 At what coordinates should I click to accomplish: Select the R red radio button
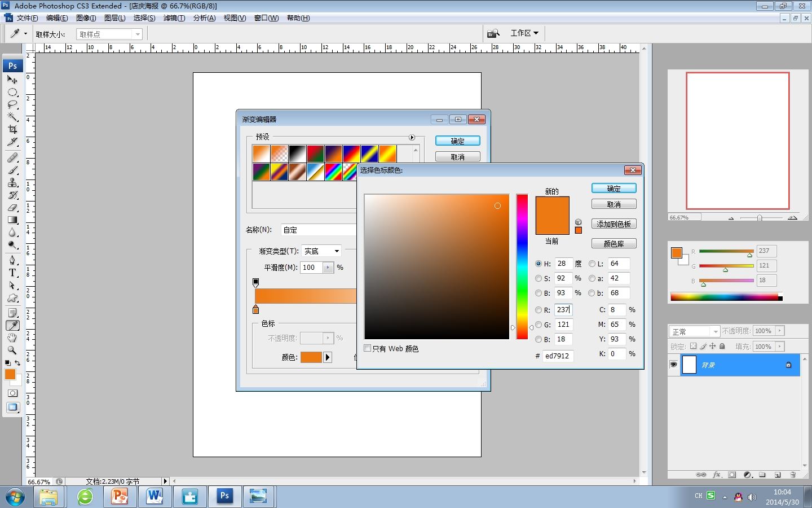click(539, 310)
